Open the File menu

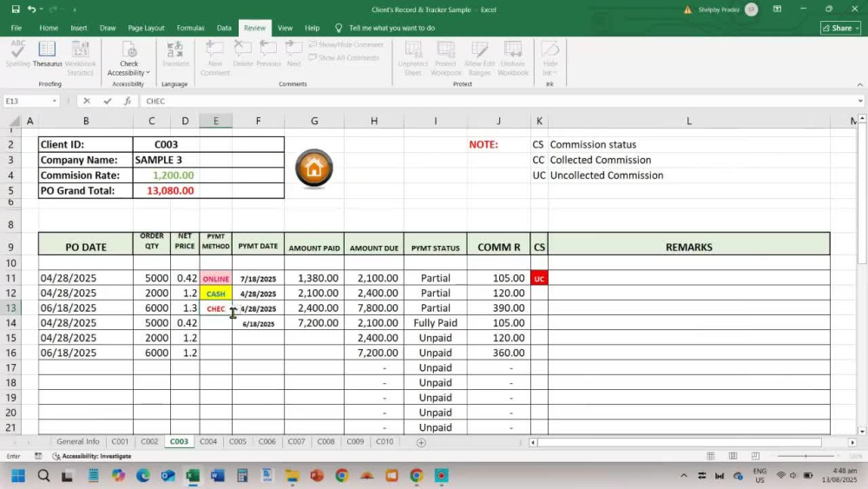click(x=16, y=28)
